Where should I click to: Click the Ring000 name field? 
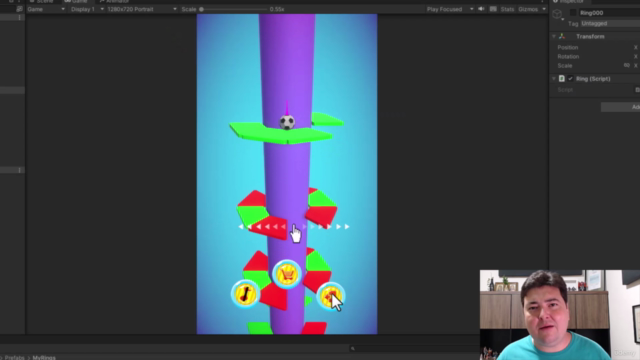pyautogui.click(x=610, y=13)
